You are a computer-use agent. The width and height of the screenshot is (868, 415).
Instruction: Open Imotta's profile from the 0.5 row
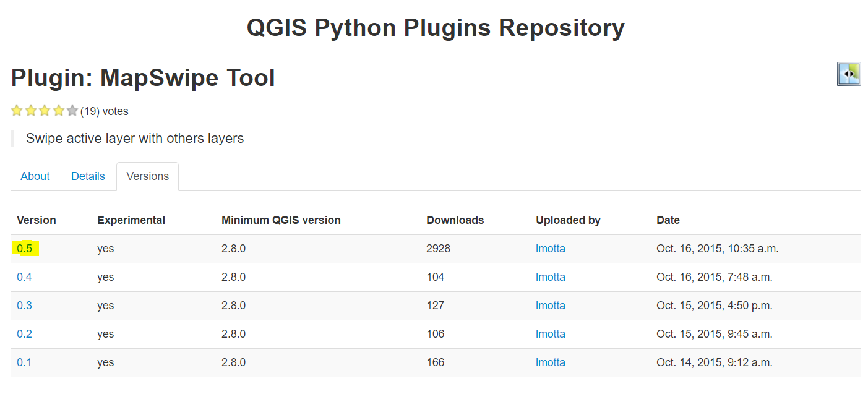tap(550, 248)
